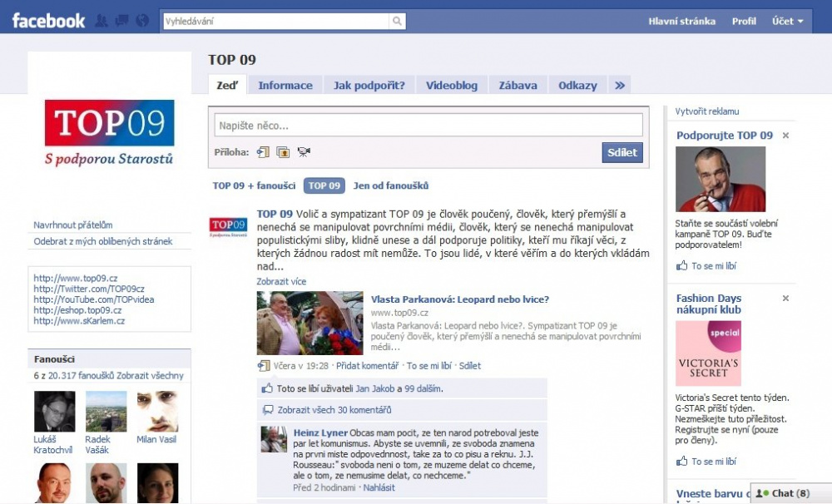This screenshot has width=832, height=504.
Task: Open Lukáš Kratochvíl's fan photo
Action: [x=55, y=412]
